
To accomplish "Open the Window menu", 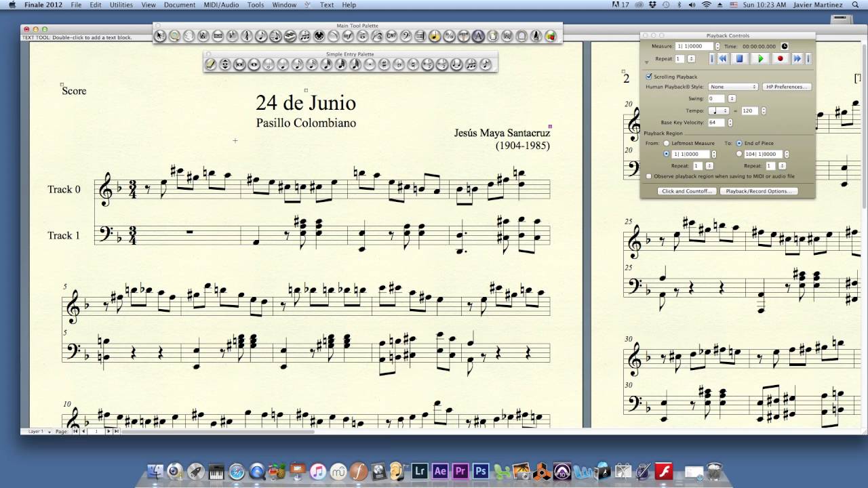I will point(284,5).
